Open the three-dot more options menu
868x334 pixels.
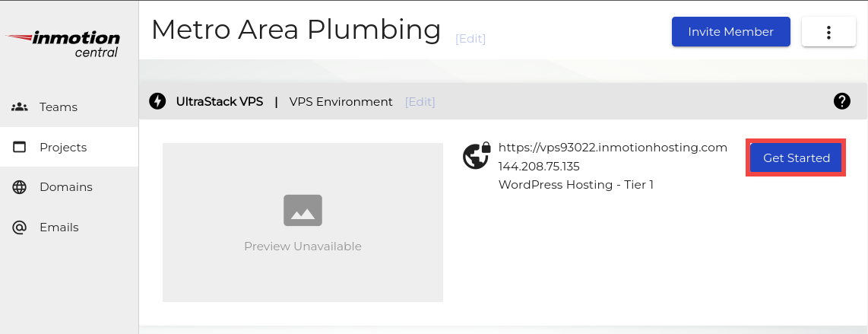pos(828,33)
